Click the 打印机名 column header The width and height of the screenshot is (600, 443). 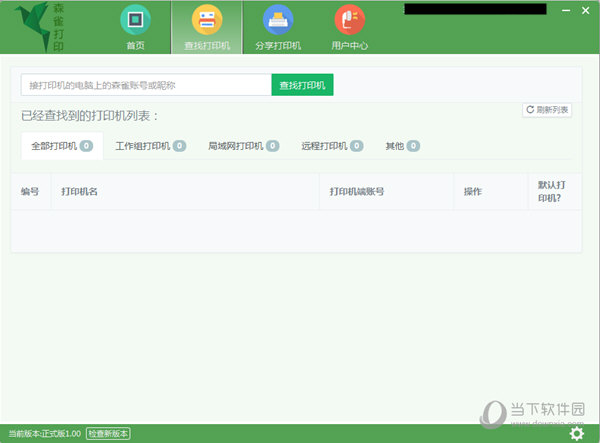[79, 191]
